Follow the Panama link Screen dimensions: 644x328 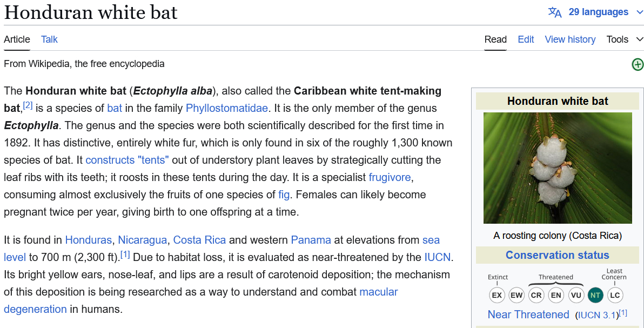tap(311, 240)
